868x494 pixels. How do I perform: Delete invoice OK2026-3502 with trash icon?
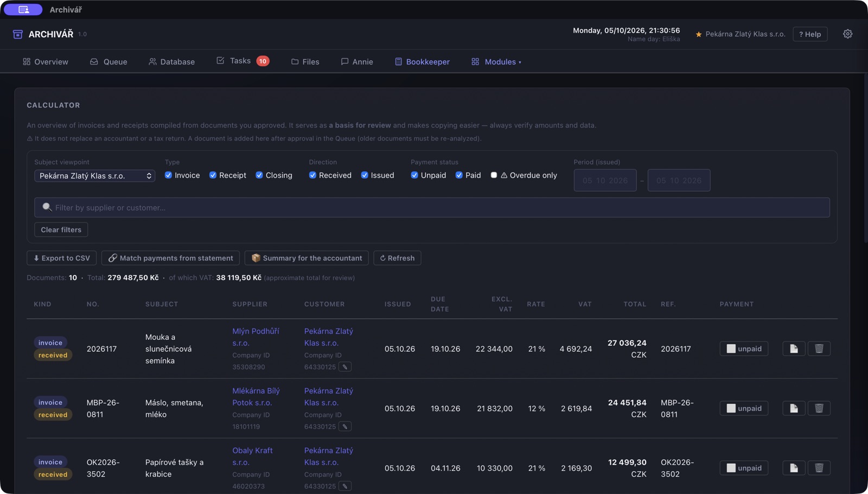pyautogui.click(x=819, y=468)
